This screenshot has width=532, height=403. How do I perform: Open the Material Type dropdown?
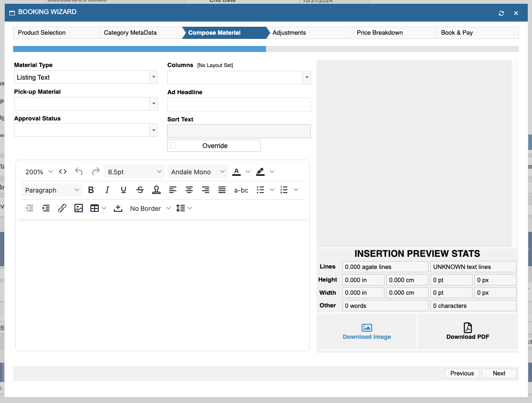tap(154, 77)
